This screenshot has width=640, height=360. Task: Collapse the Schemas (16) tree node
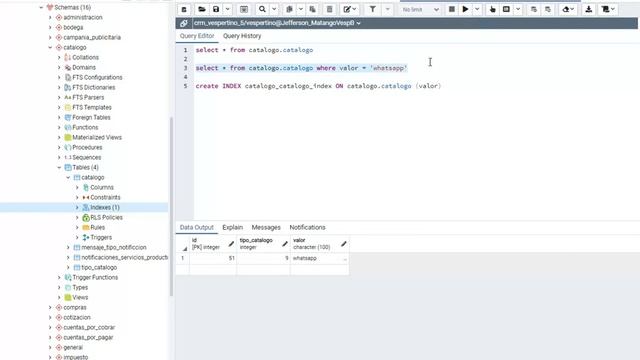pos(41,7)
